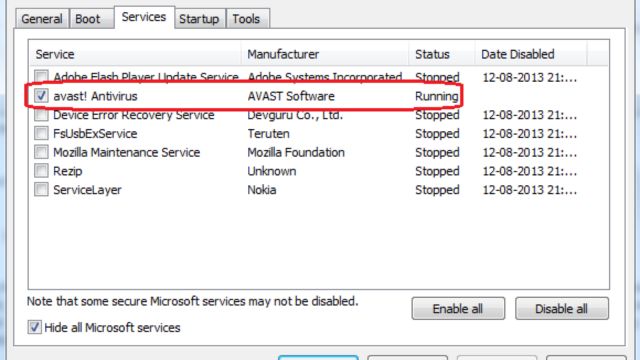Select the Startup tab
The width and height of the screenshot is (640, 360).
[199, 19]
